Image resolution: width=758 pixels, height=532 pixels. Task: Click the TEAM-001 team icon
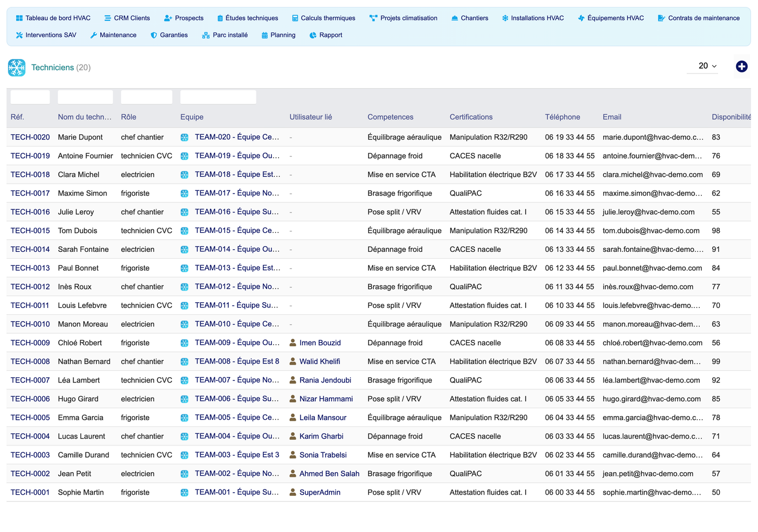[185, 493]
